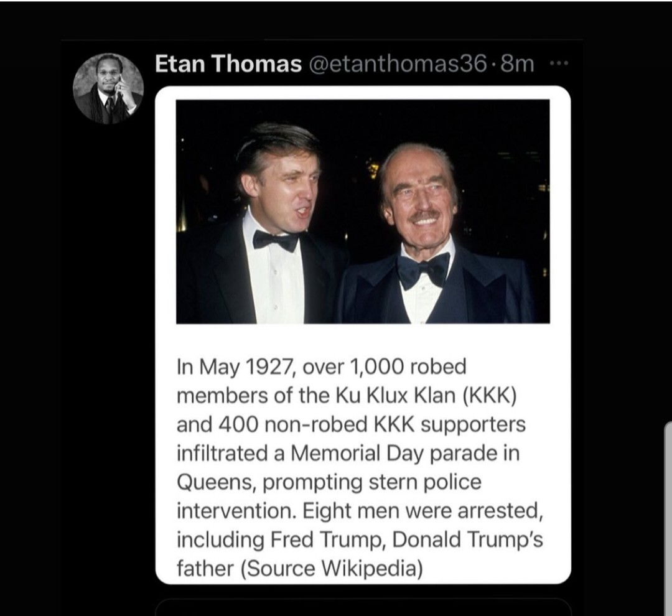Open the three-dot more options menu

tap(556, 63)
